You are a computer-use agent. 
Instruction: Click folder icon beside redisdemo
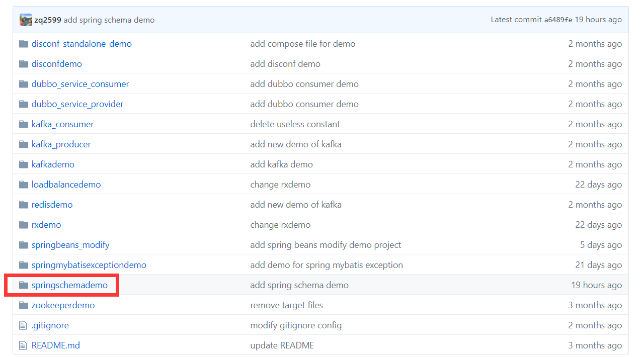pos(23,205)
